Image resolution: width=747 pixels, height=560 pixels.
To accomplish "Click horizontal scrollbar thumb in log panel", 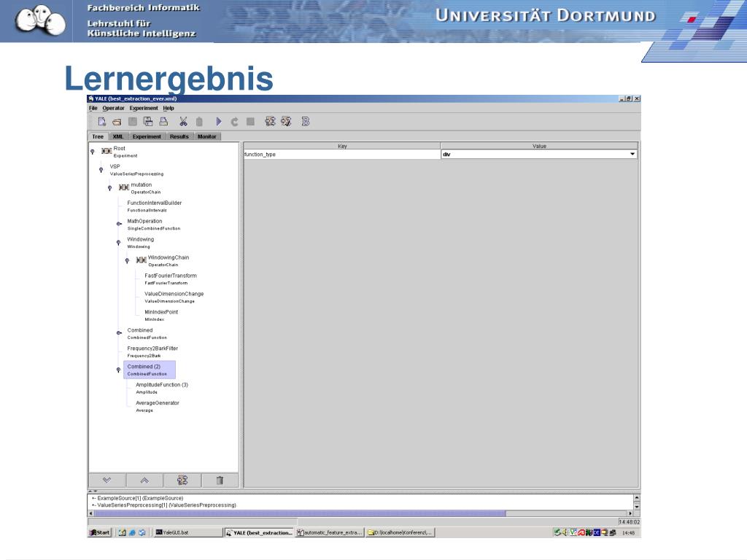I will coord(300,513).
